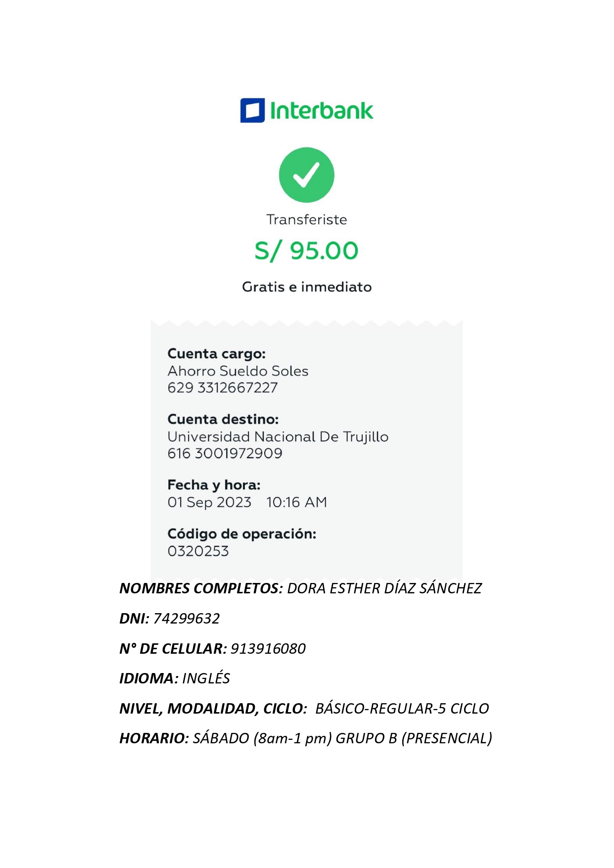The image size is (614, 868).
Task: Select account number 629 3312667227
Action: coord(223,388)
